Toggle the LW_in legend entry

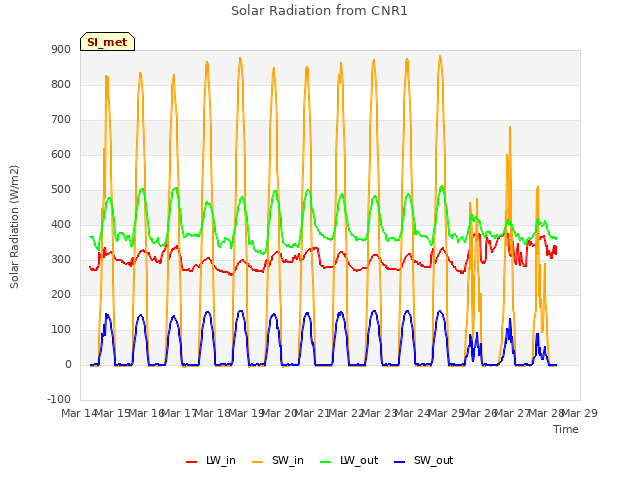tap(211, 460)
